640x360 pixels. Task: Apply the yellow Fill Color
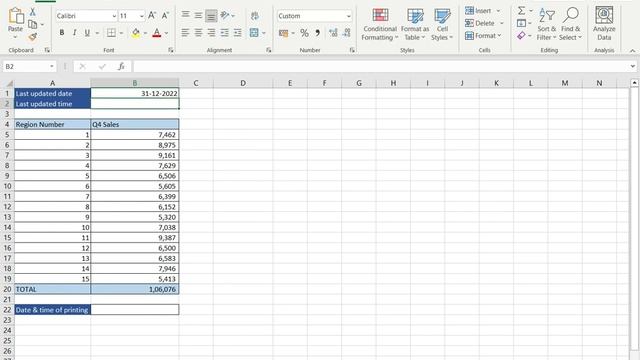pyautogui.click(x=136, y=33)
